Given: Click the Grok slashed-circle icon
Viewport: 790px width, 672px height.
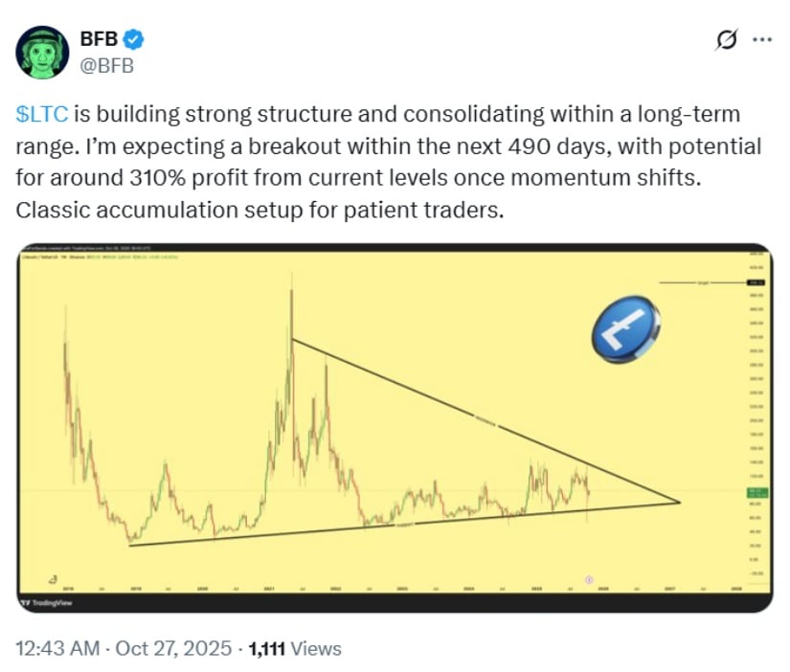Looking at the screenshot, I should pyautogui.click(x=727, y=40).
